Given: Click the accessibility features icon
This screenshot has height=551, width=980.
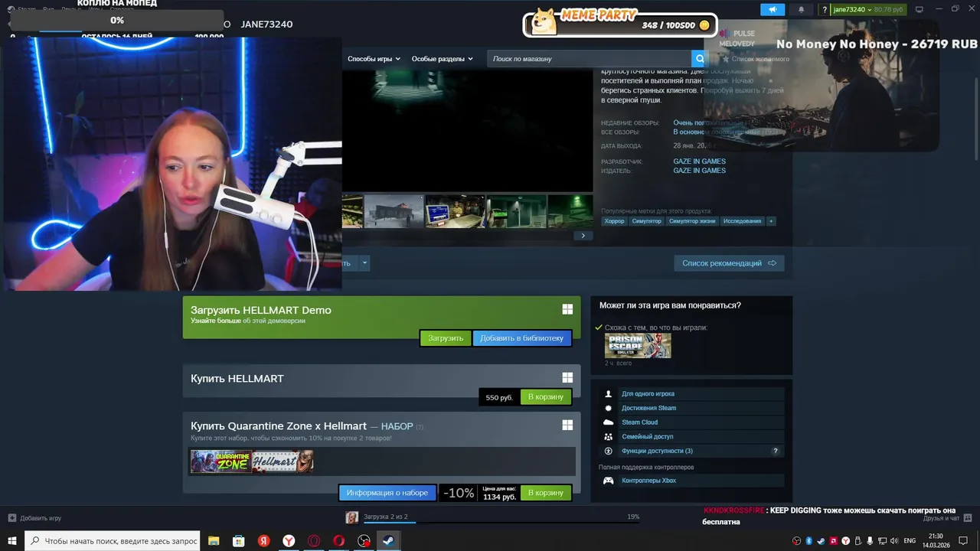Looking at the screenshot, I should pos(609,451).
